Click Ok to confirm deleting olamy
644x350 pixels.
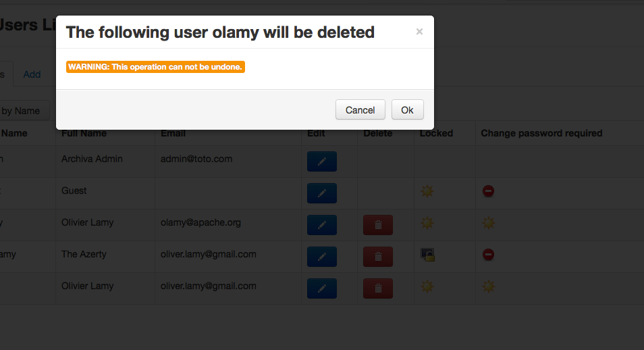407,110
